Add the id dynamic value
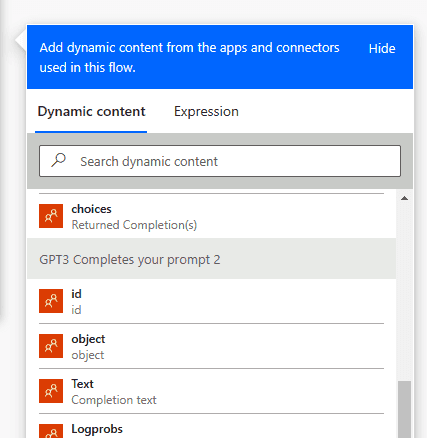Viewport: 427px width, 438px height. point(211,301)
